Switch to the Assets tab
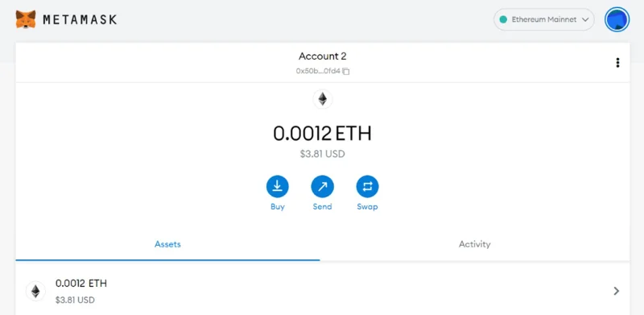The image size is (644, 315). tap(167, 244)
